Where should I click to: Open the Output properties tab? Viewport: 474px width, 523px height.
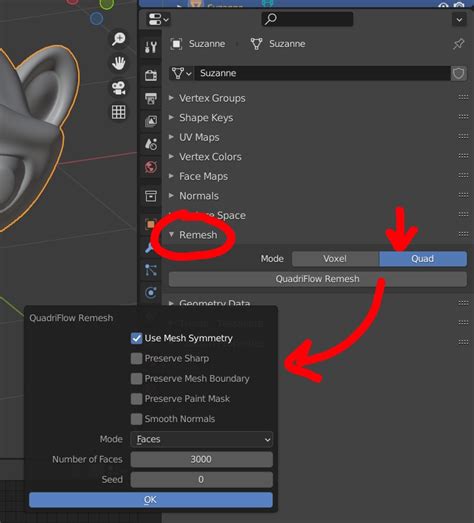pos(151,98)
